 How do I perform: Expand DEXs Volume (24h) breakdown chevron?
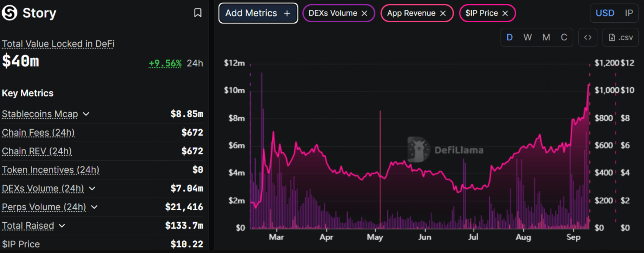pyautogui.click(x=92, y=188)
